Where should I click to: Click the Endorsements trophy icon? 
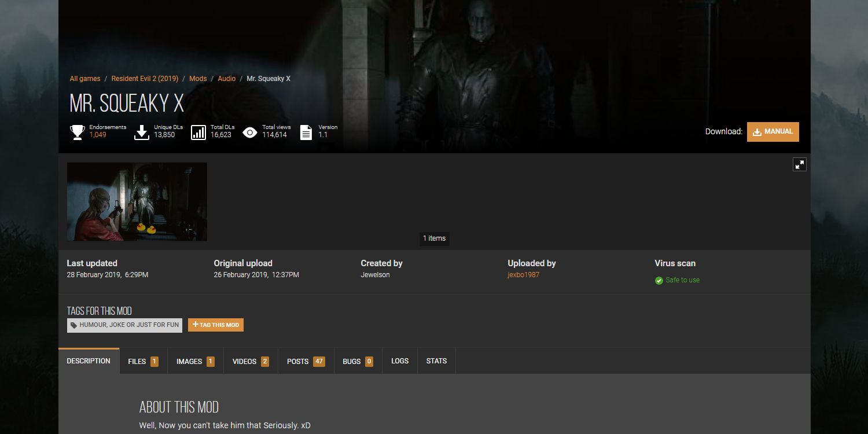point(78,133)
